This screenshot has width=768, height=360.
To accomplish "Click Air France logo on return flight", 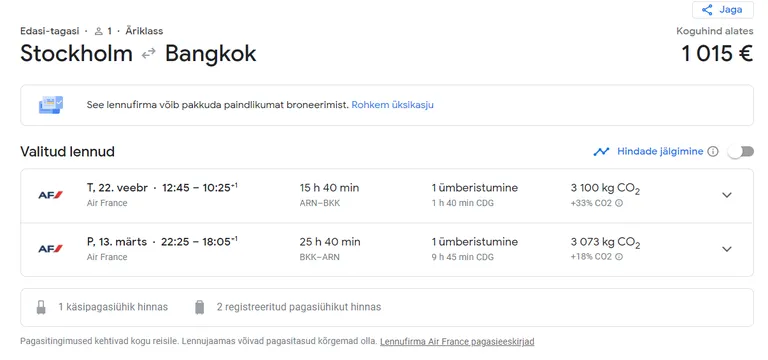I will 51,249.
